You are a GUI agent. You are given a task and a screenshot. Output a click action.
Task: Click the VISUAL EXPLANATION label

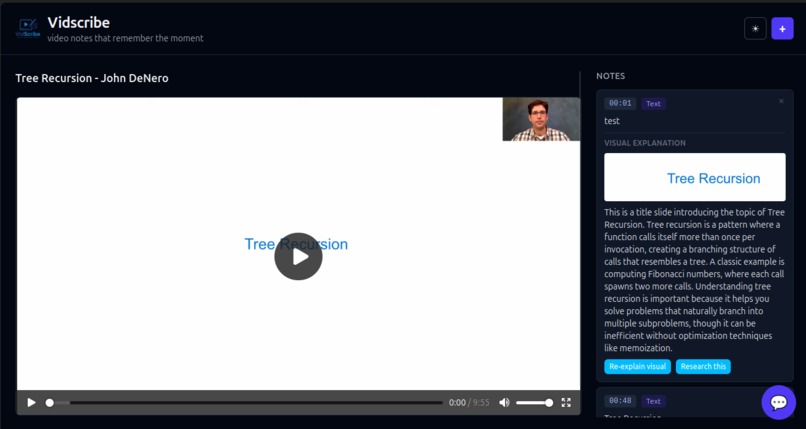[645, 143]
